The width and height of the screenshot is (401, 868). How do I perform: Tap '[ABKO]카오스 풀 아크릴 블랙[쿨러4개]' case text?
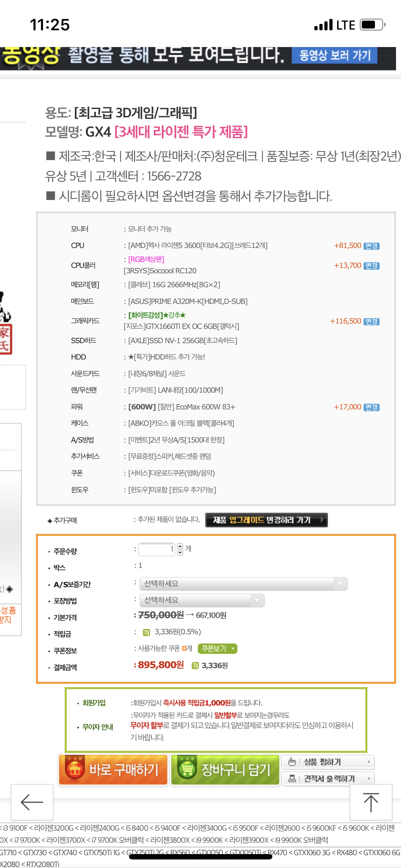181,423
